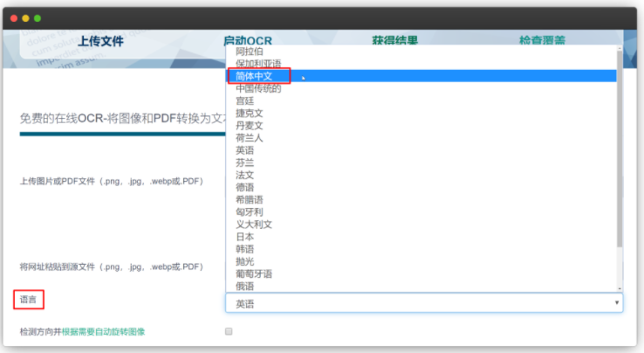Close the window with the red button
Image resolution: width=644 pixels, height=353 pixels.
pos(14,18)
